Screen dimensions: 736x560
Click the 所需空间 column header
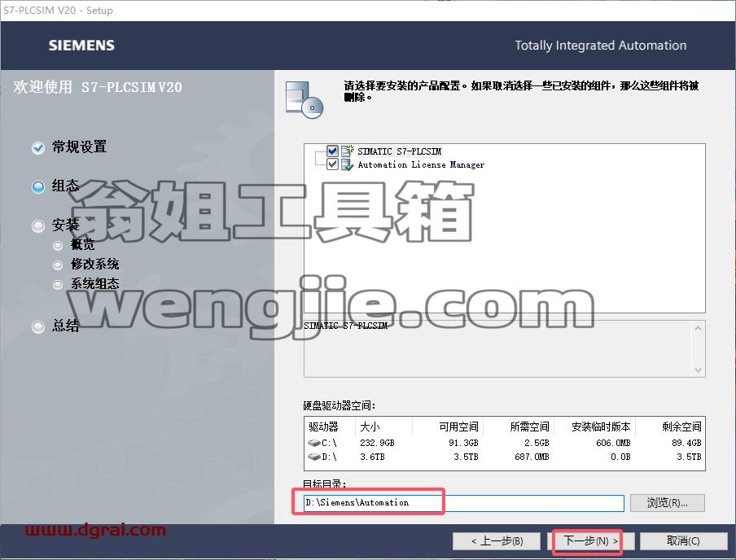[519, 427]
